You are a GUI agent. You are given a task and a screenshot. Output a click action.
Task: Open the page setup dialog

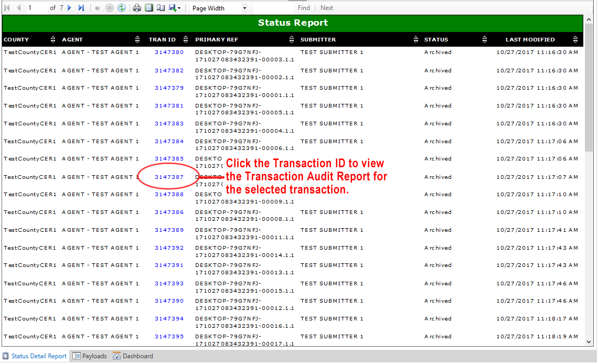coord(161,8)
